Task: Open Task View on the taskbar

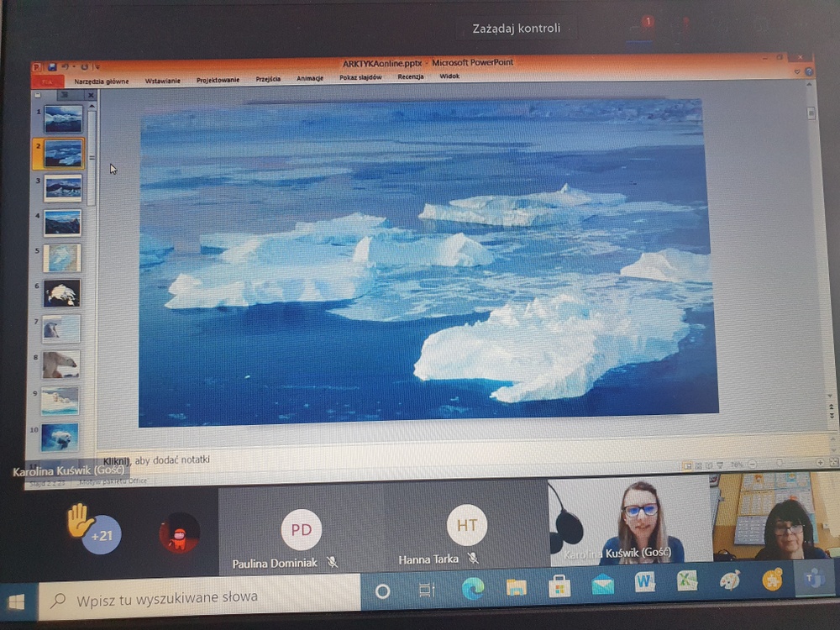Action: pyautogui.click(x=427, y=591)
